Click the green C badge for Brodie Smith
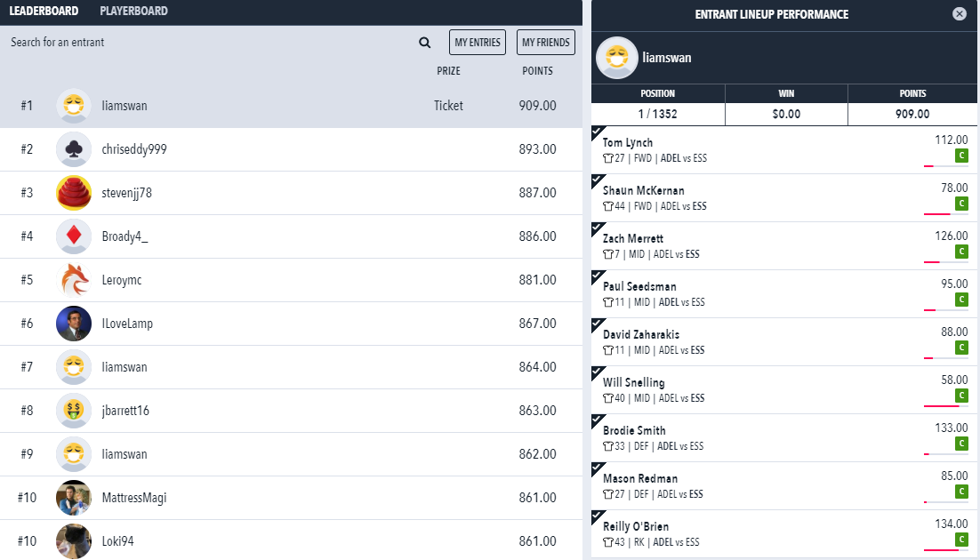This screenshot has height=560, width=980. click(x=962, y=444)
